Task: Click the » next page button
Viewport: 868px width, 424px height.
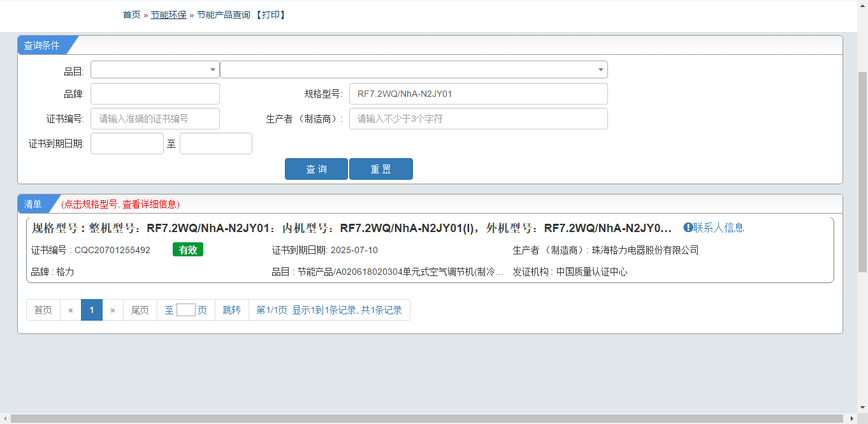Action: tap(113, 310)
